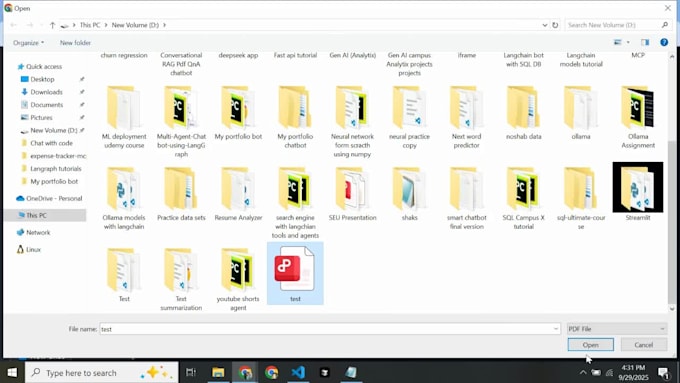Viewport: 680px width, 383px height.
Task: Open Desktop in the sidebar
Action: click(x=42, y=79)
